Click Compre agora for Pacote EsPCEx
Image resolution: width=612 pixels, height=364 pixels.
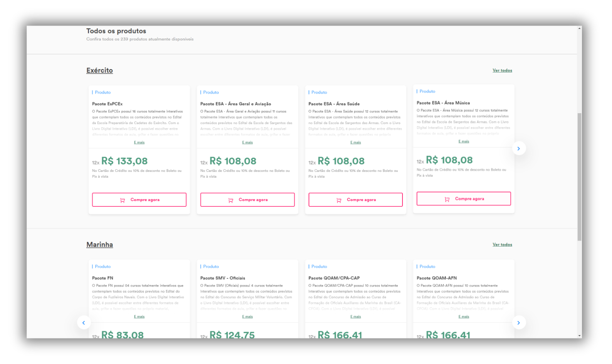pyautogui.click(x=139, y=200)
